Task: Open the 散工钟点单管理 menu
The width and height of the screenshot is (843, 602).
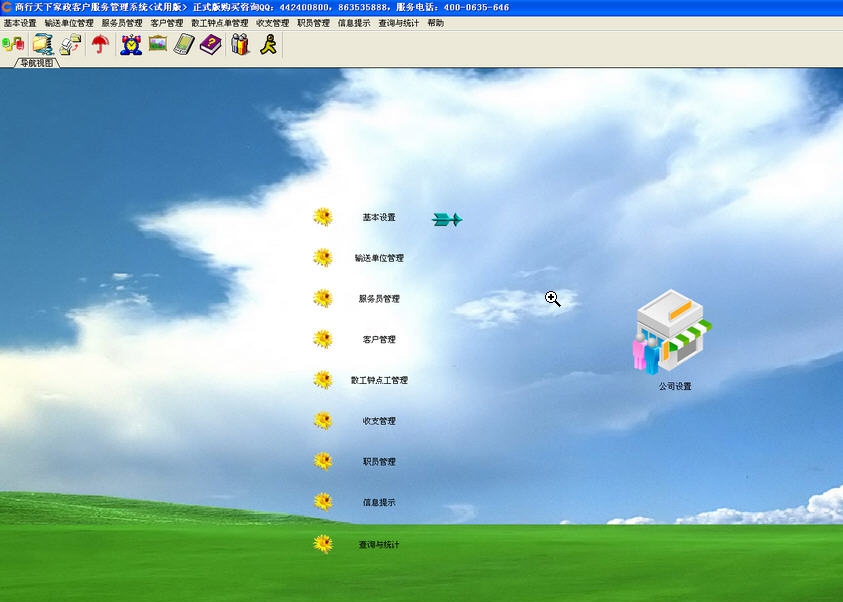Action: point(220,23)
